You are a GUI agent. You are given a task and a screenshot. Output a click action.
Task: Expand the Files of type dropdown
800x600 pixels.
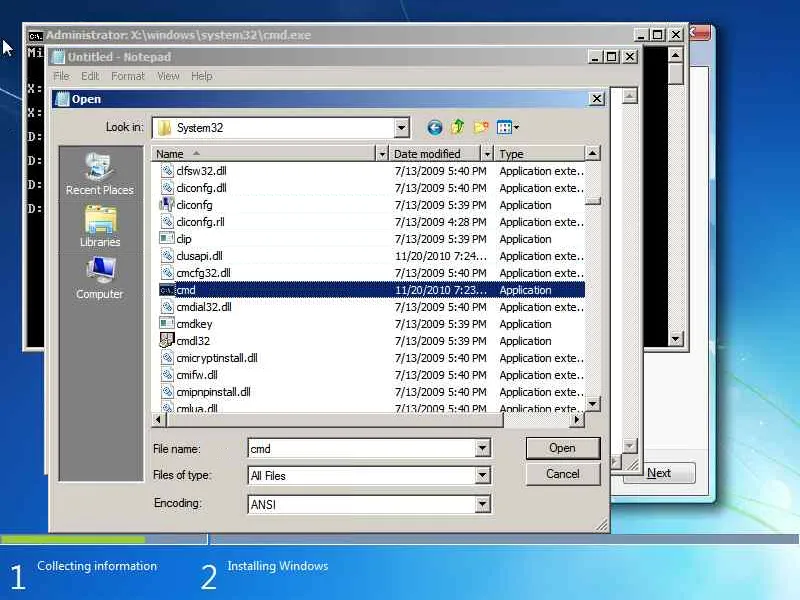coord(482,476)
